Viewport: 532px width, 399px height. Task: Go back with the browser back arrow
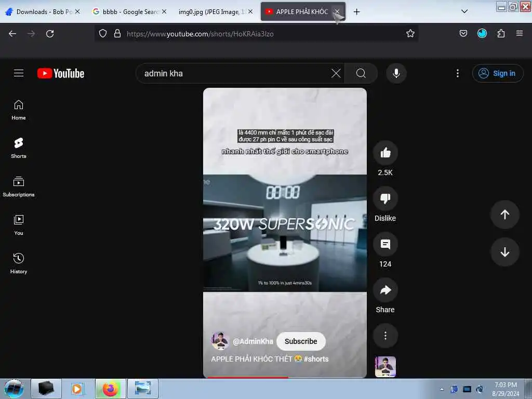pyautogui.click(x=12, y=34)
